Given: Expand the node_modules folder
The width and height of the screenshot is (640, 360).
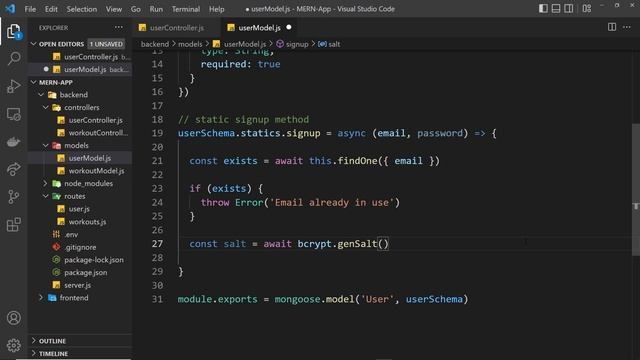Looking at the screenshot, I should [80, 183].
